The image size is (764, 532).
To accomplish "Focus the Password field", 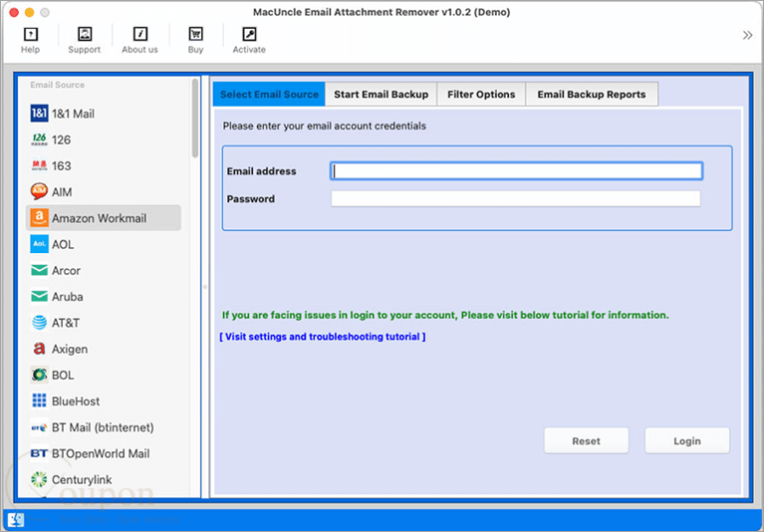I will (516, 199).
